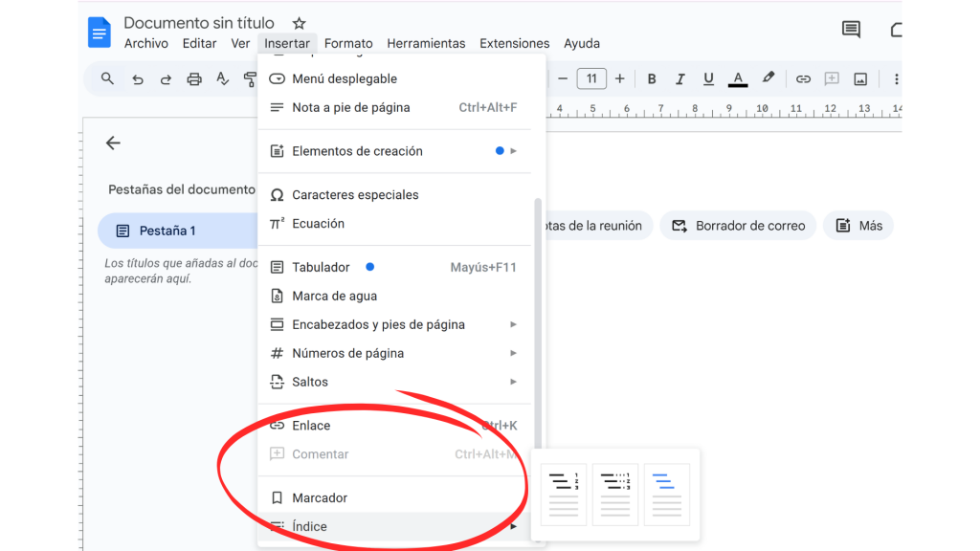
Task: Toggle underline formatting button
Action: tap(708, 79)
